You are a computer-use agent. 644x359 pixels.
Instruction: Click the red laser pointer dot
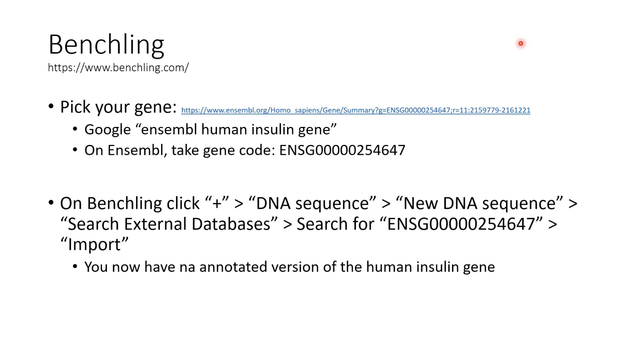pos(521,44)
